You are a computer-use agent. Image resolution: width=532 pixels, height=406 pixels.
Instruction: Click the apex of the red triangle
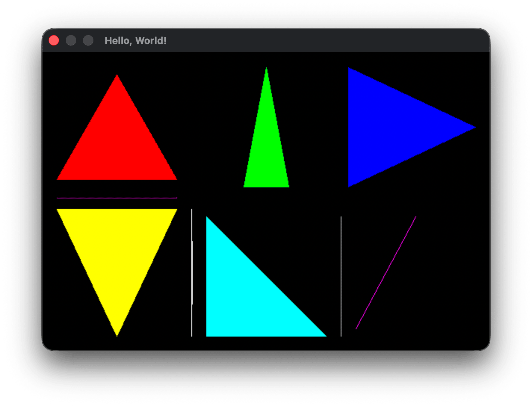tap(118, 75)
